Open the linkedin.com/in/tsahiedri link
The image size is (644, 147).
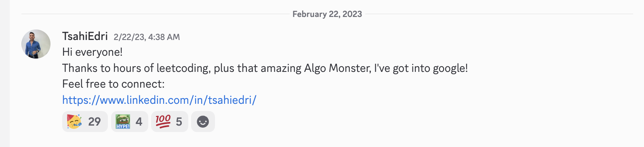pyautogui.click(x=159, y=100)
